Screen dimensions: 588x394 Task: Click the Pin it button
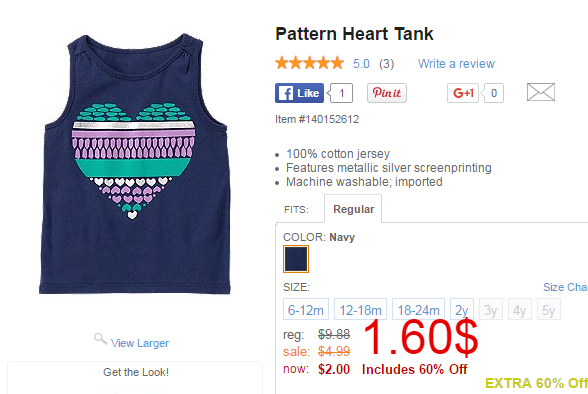coord(387,93)
